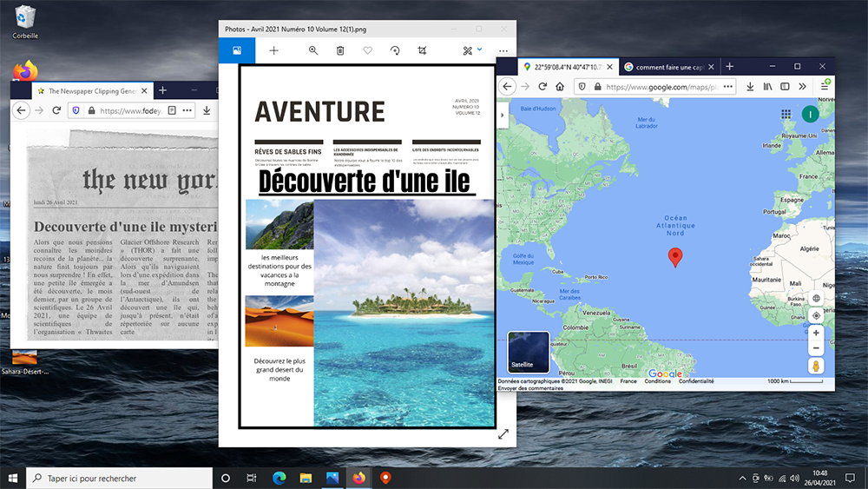Open the Conditions link on Maps
Screen dimensions: 868x489
657,381
